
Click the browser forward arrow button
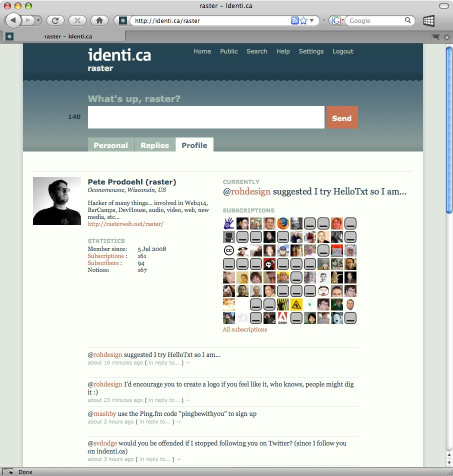28,20
